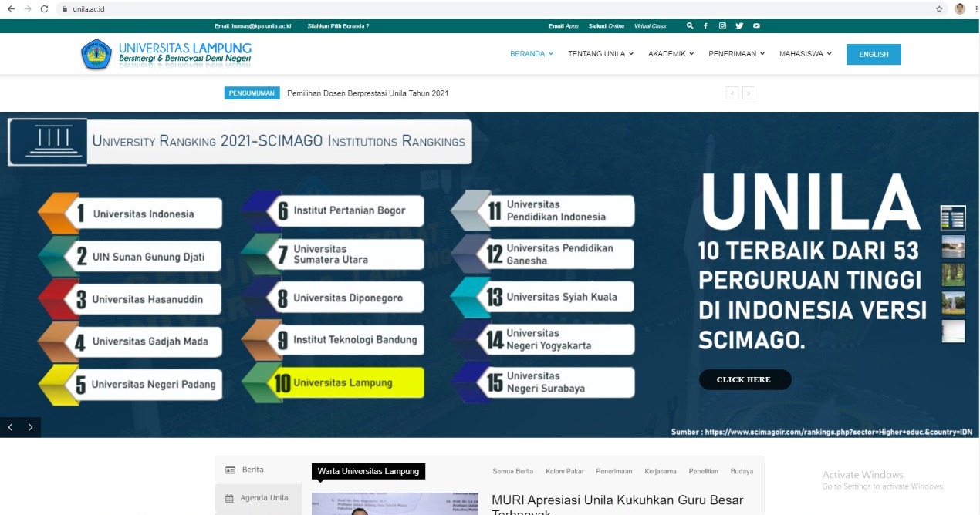Open the browser profile avatar

tap(960, 8)
